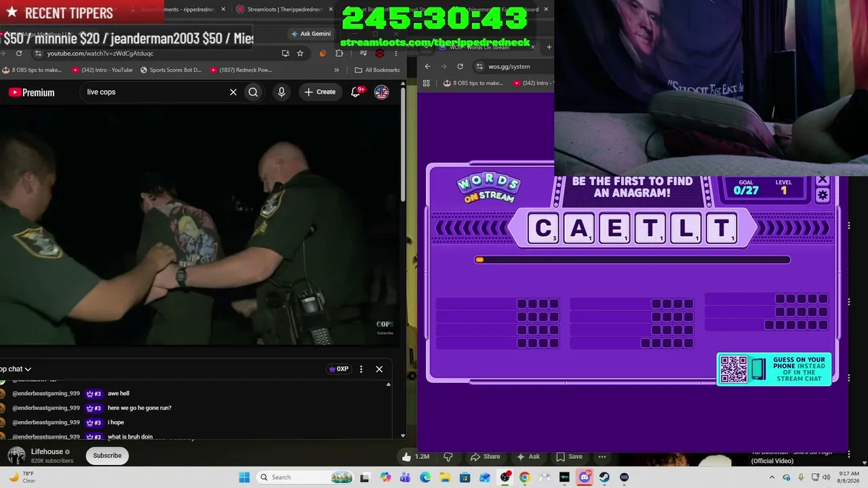Go back in the wos.gg window
This screenshot has width=868, height=488.
(427, 66)
